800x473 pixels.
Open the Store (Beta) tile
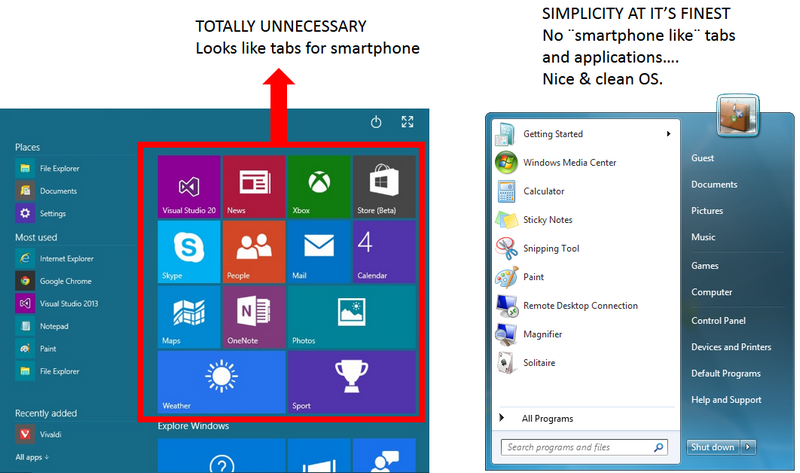384,187
